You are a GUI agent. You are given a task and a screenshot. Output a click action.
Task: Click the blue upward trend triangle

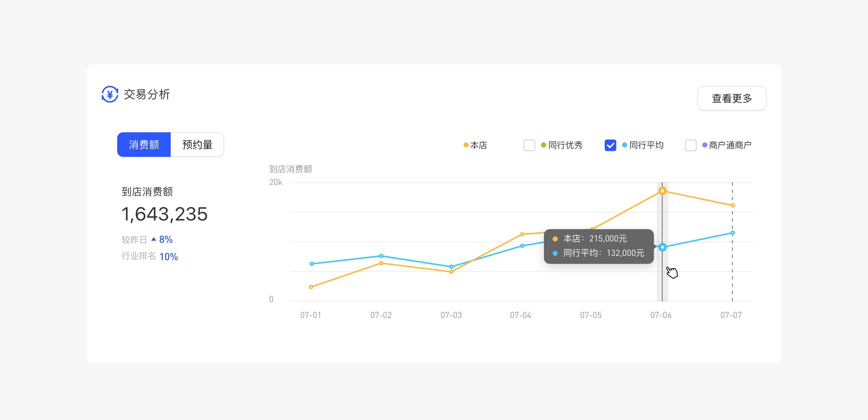click(x=154, y=239)
